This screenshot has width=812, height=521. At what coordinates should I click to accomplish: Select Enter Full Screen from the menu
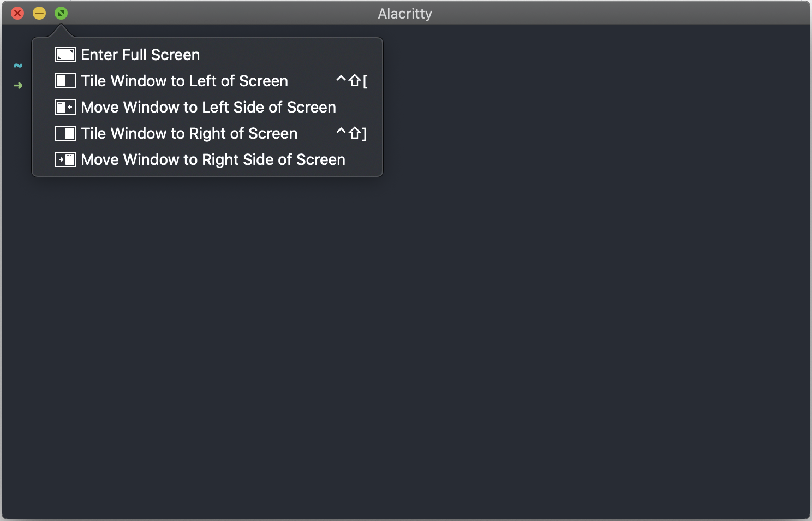(x=140, y=55)
